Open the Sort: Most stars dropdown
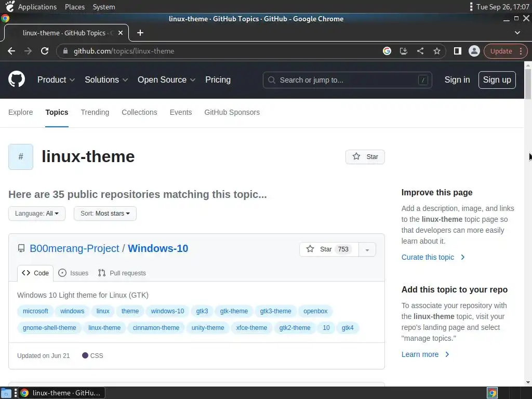 click(105, 214)
